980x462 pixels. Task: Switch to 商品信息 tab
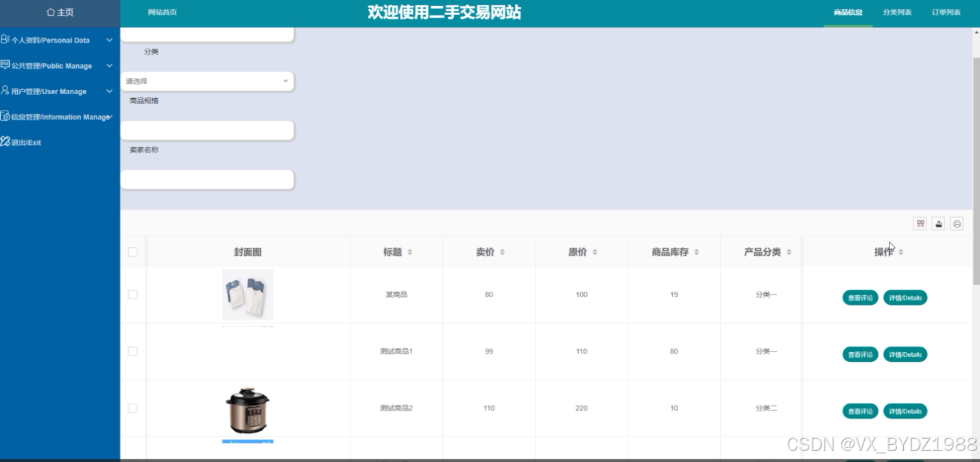click(x=848, y=12)
